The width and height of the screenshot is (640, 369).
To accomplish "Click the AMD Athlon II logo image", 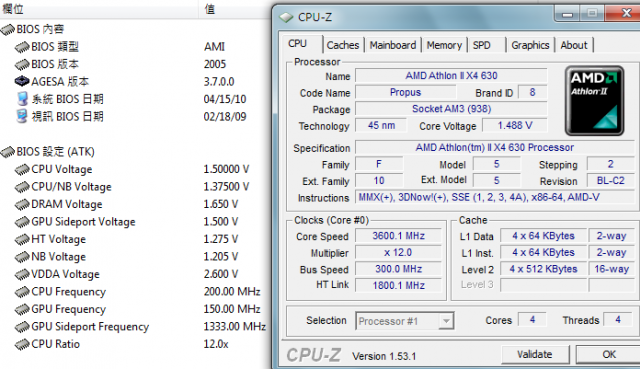I will (594, 101).
